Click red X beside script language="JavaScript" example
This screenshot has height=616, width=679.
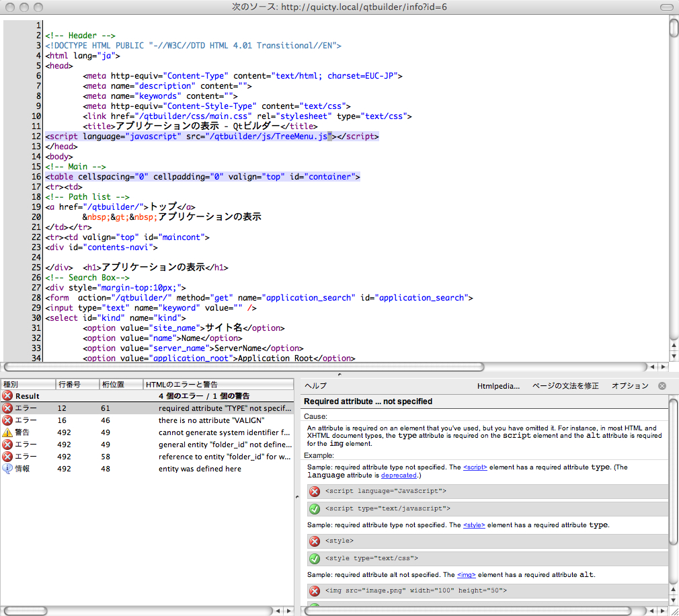click(314, 492)
